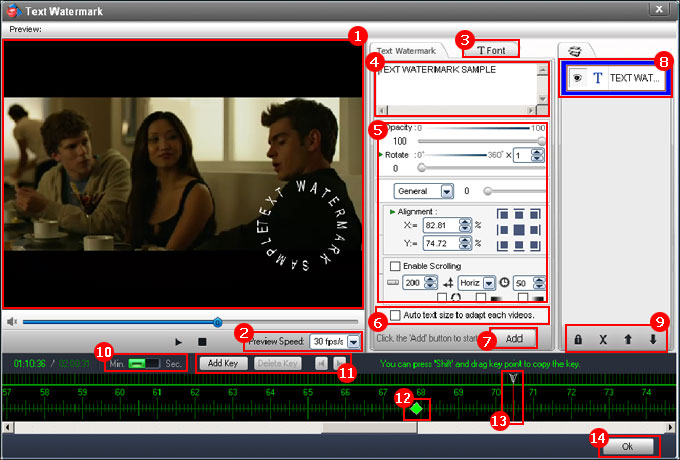Align watermark to middle right
The height and width of the screenshot is (460, 680).
coord(535,230)
